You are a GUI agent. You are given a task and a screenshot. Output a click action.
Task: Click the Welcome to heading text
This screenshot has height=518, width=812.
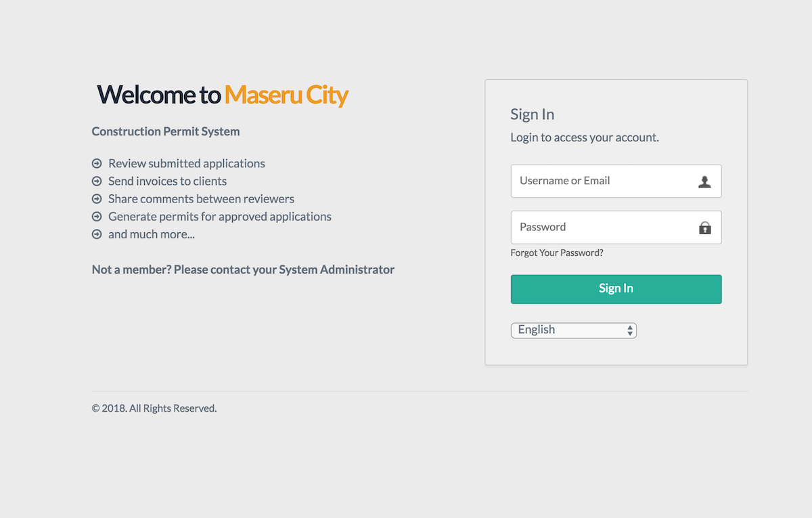click(159, 95)
